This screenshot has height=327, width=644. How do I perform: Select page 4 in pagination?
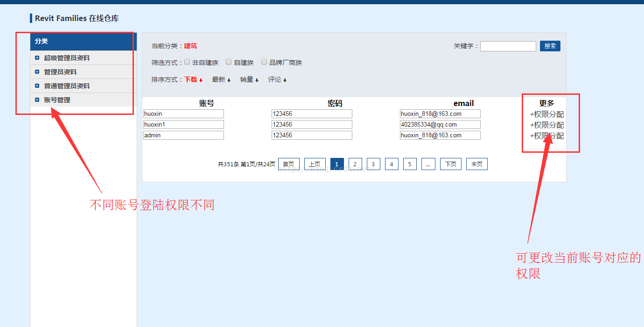392,164
